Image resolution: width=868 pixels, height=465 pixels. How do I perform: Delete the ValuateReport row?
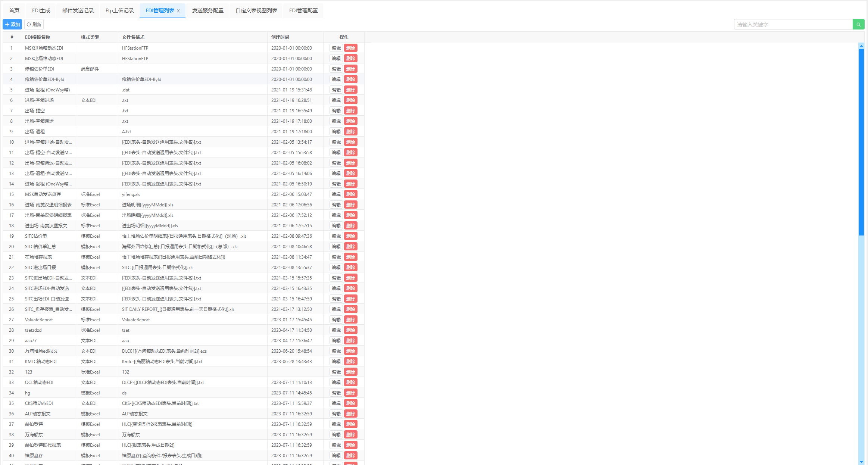tap(350, 320)
